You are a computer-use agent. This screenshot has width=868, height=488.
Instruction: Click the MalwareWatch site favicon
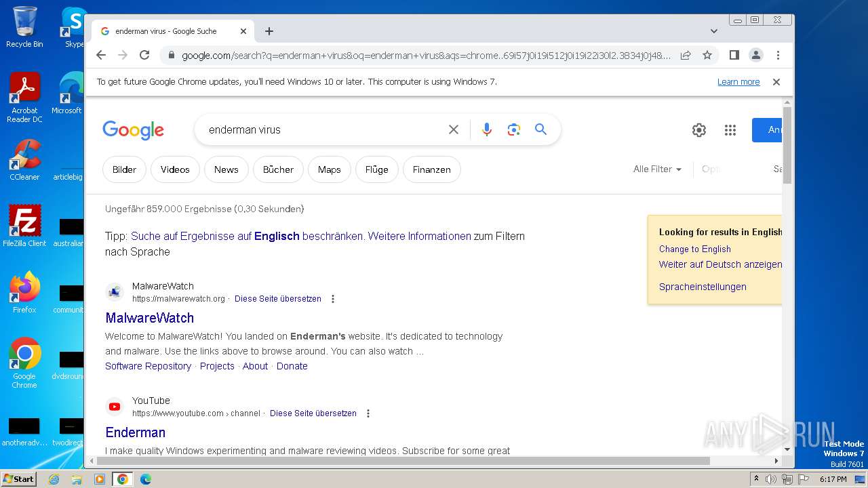[x=115, y=292]
